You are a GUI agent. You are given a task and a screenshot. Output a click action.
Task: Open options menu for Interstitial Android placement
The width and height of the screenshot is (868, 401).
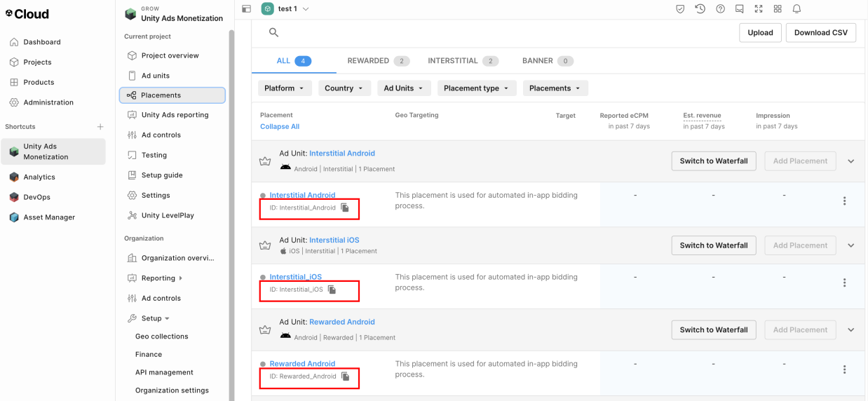click(x=844, y=201)
